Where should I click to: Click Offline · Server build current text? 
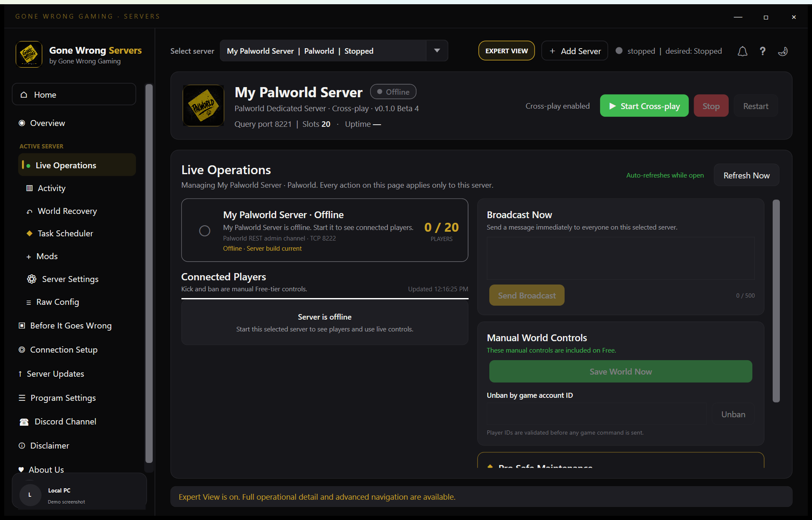262,248
